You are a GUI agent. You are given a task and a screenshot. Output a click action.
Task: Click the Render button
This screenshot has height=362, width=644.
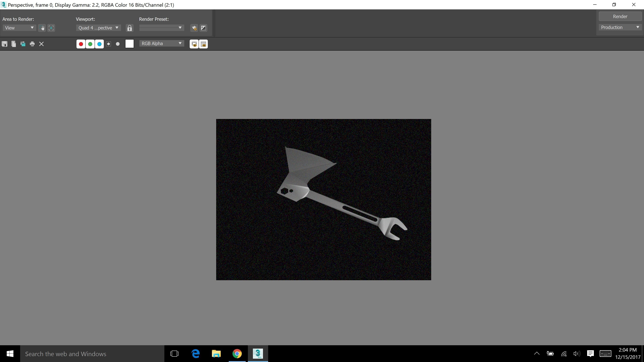pyautogui.click(x=620, y=16)
